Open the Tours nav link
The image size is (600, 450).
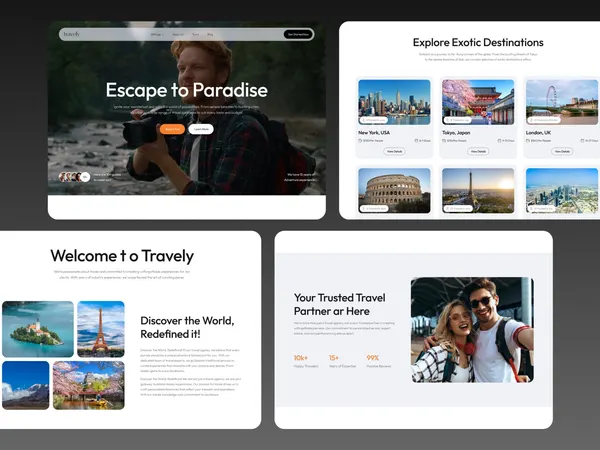point(196,34)
